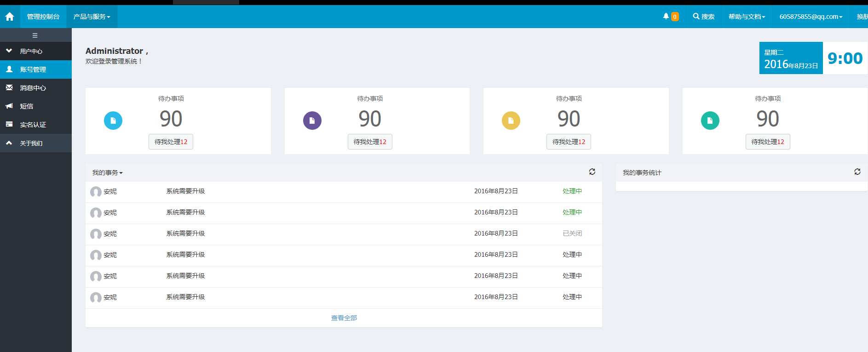Click the search magnifier icon

tap(696, 17)
